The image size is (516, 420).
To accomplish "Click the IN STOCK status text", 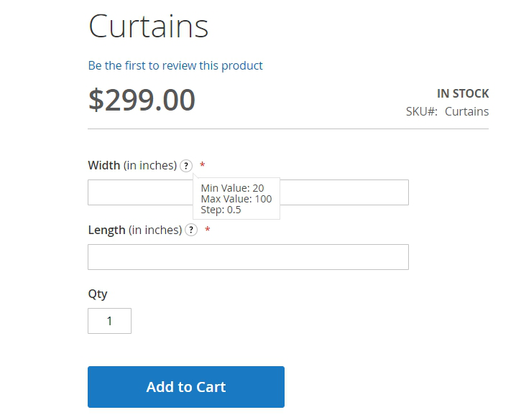I will tap(462, 93).
